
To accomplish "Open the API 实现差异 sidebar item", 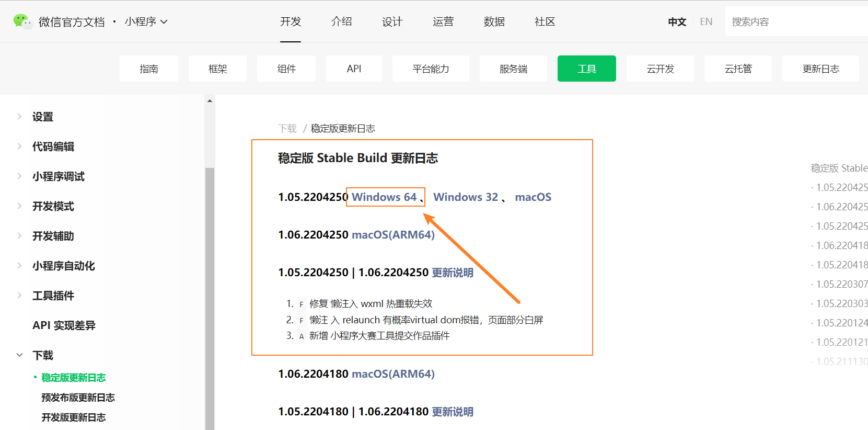I will (x=64, y=325).
